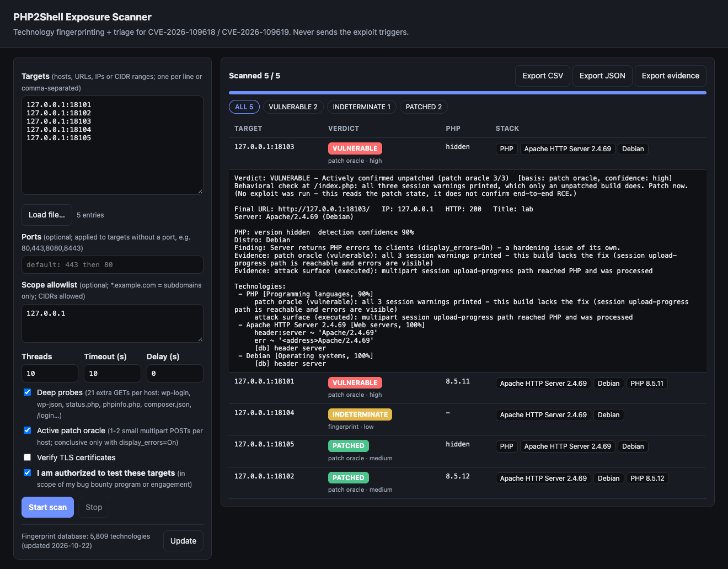
Task: Click the STACK column header
Action: [507, 129]
